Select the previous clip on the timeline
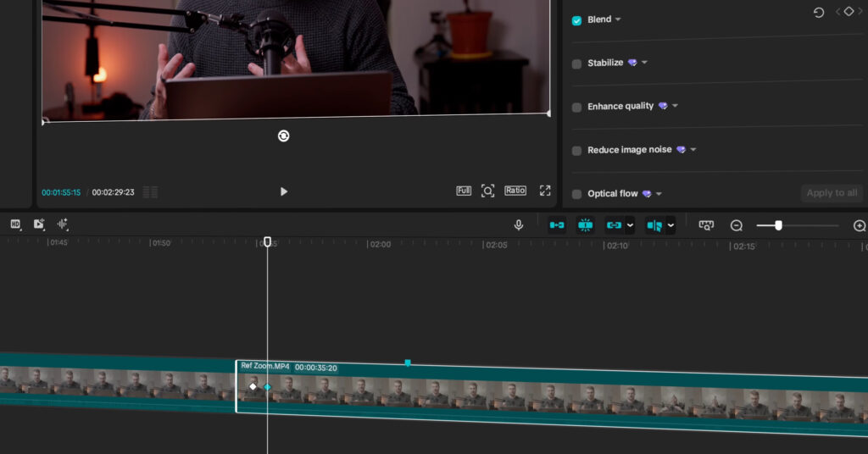The height and width of the screenshot is (454, 868). (117, 382)
